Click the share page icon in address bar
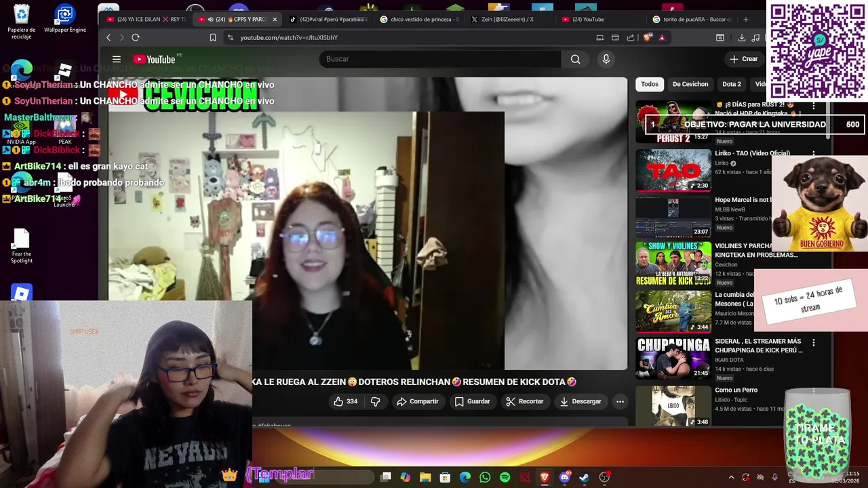This screenshot has width=868, height=488. (631, 37)
